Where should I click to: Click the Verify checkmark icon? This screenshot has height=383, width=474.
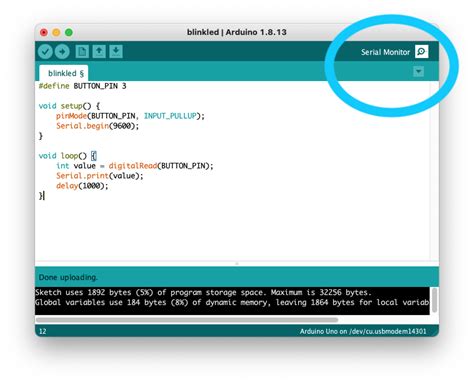point(45,52)
